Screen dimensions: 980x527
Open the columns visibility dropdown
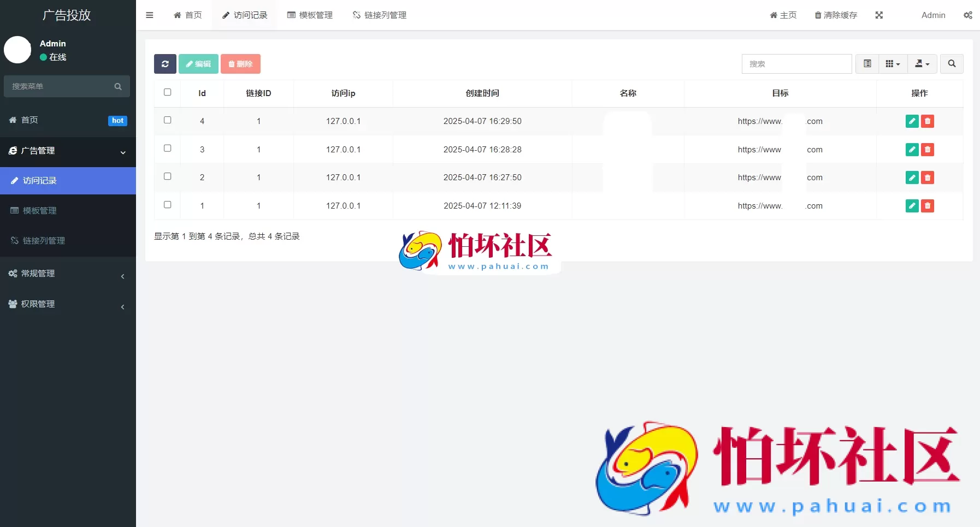click(x=893, y=64)
